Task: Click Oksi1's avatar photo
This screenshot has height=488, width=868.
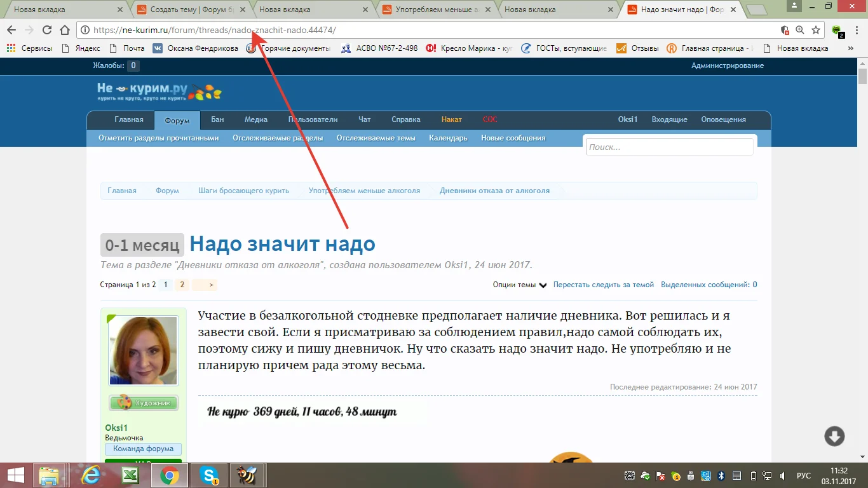Action: click(x=143, y=351)
